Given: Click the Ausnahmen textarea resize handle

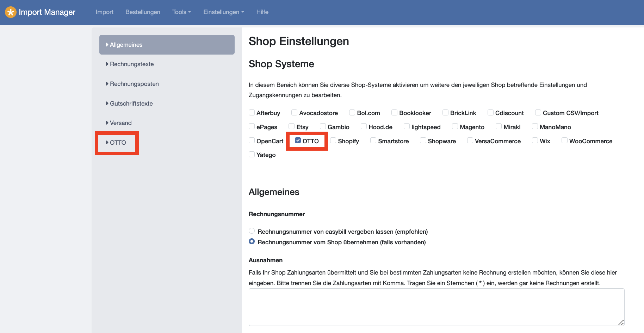Looking at the screenshot, I should [621, 323].
